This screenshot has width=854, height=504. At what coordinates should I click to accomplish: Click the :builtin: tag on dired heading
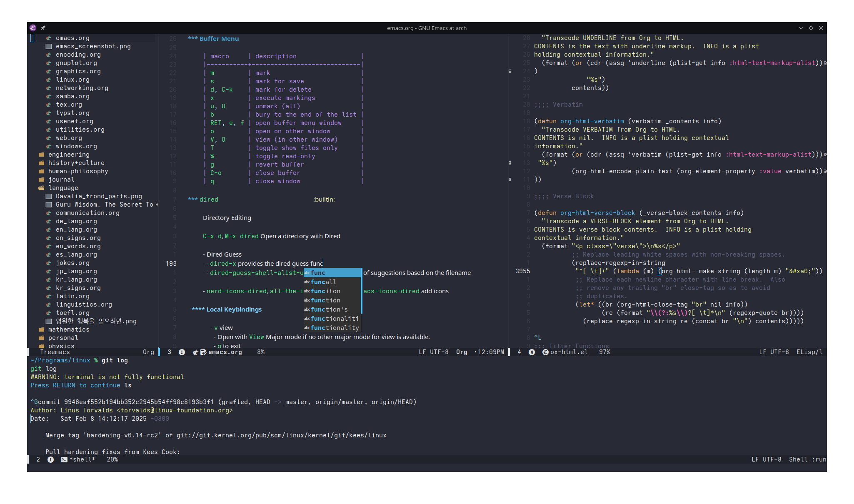324,200
